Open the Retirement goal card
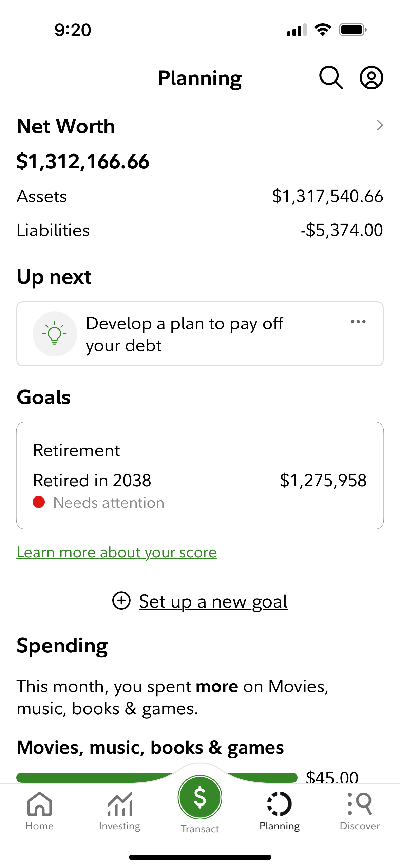The image size is (400, 868). click(200, 475)
